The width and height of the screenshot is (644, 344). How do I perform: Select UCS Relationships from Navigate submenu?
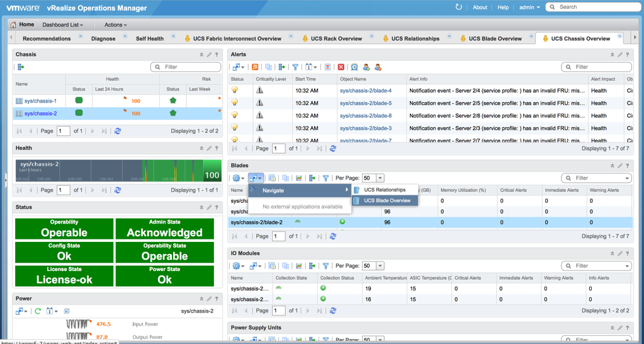[385, 190]
